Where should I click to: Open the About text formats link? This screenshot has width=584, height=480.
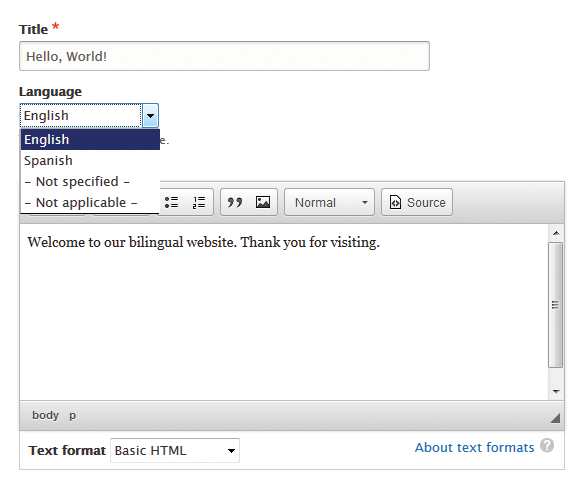(474, 447)
